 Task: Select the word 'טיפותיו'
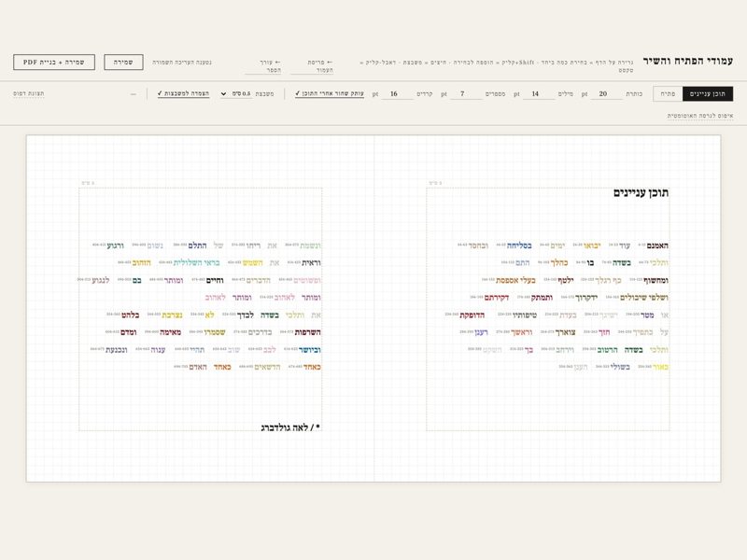[525, 315]
